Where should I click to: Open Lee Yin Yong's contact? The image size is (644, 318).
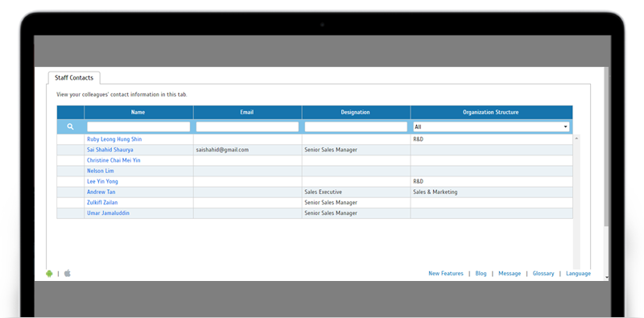pos(103,181)
